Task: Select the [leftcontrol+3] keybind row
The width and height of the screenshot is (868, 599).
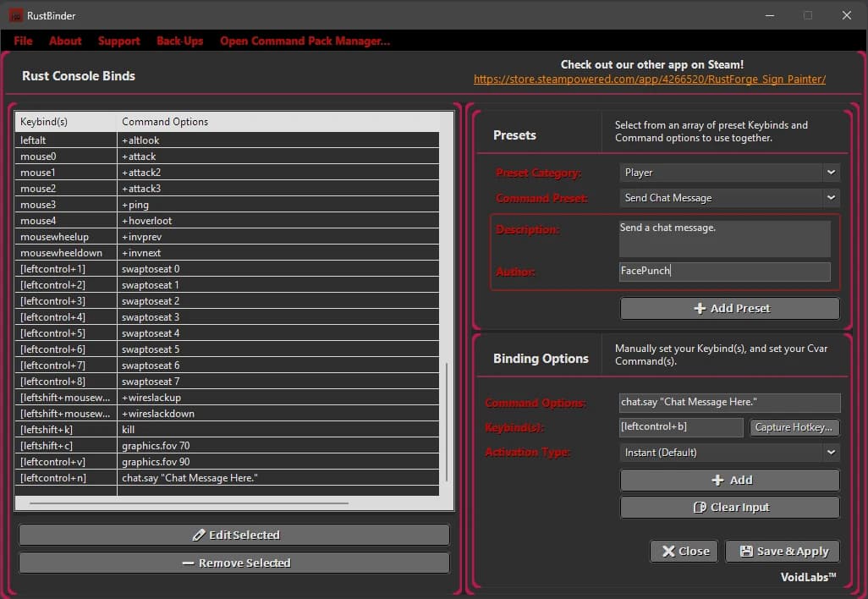Action: click(227, 300)
